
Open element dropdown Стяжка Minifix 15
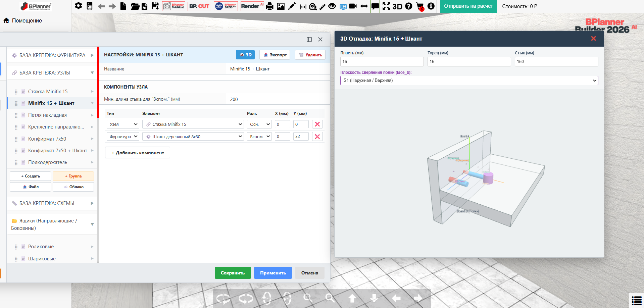coord(193,124)
